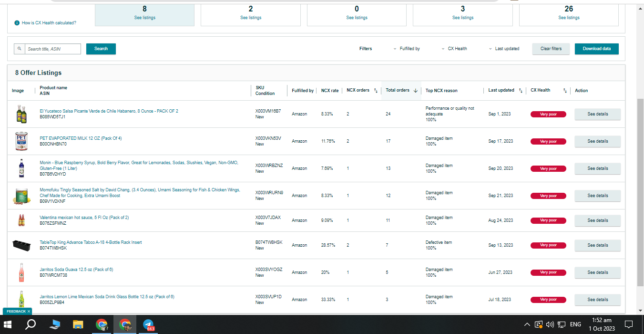Open File Explorer from taskbar
644x334 pixels.
(x=78, y=324)
